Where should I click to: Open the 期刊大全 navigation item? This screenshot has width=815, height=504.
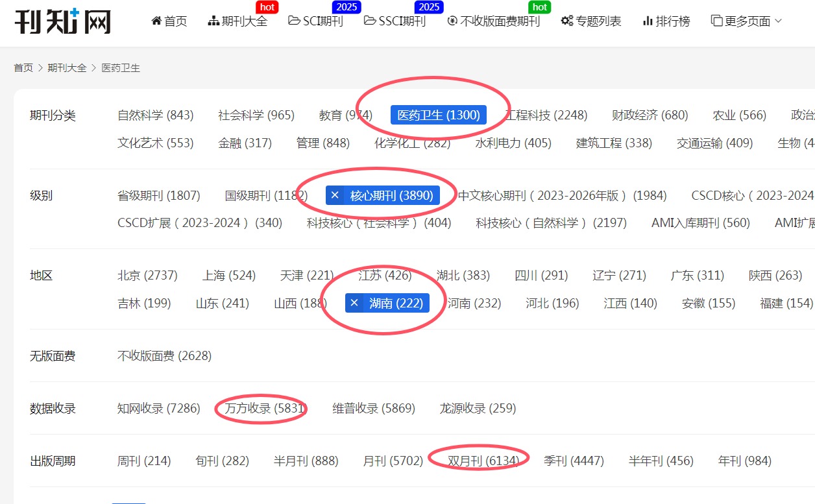pos(237,21)
